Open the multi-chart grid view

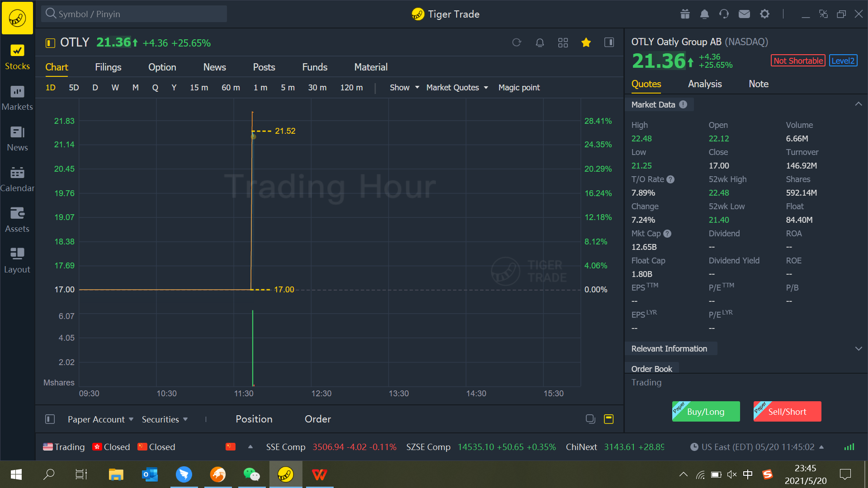tap(563, 42)
